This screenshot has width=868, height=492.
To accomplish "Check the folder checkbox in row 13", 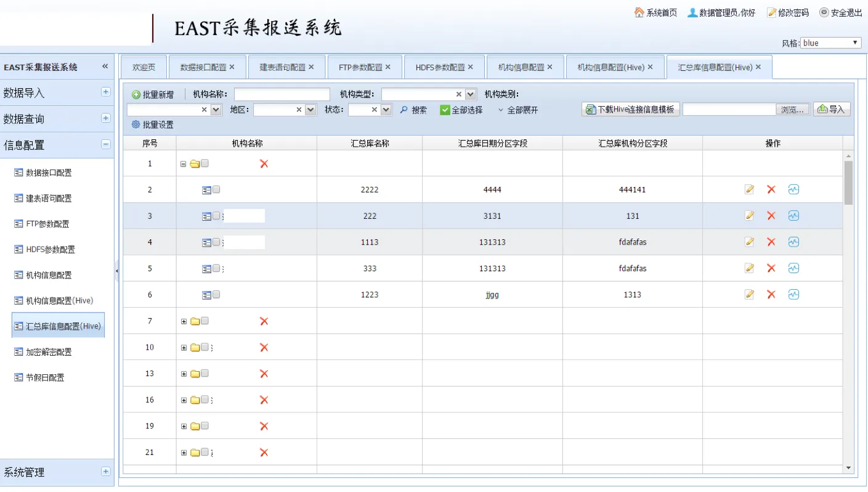I will [x=205, y=373].
